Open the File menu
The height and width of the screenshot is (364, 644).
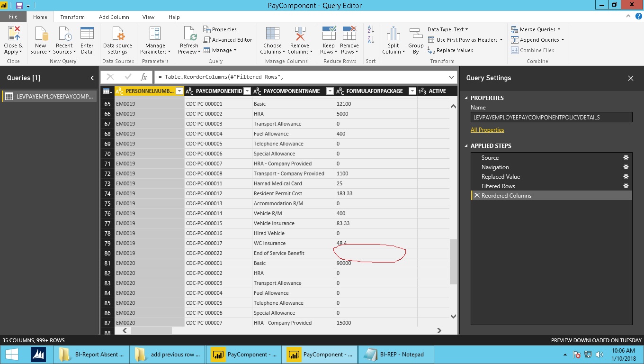(13, 17)
